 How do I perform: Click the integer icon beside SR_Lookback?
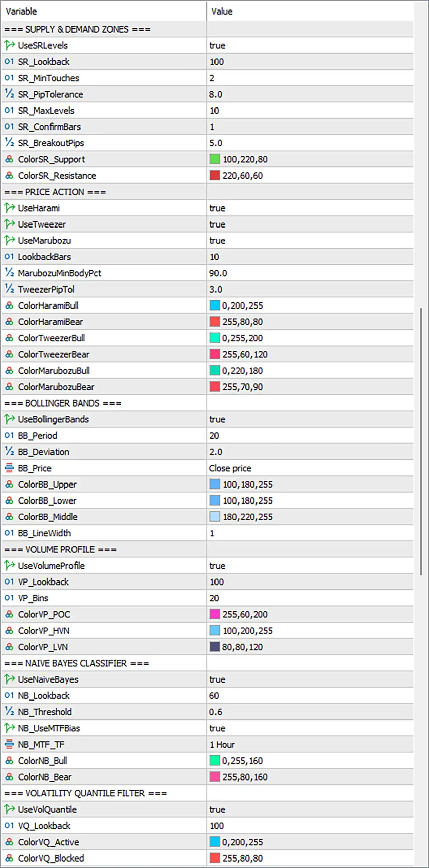point(9,62)
